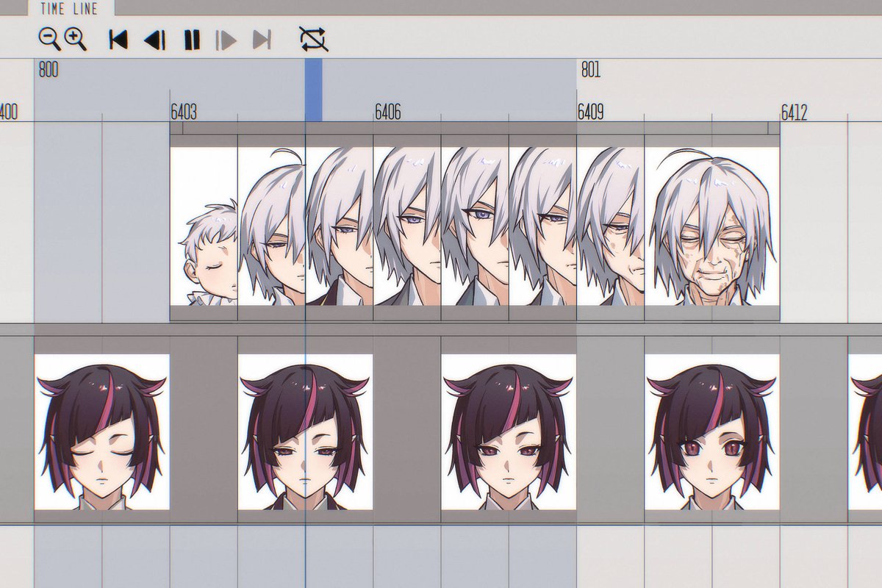This screenshot has width=882, height=588.
Task: Select girl with closed eyes thumbnail
Action: click(x=102, y=432)
